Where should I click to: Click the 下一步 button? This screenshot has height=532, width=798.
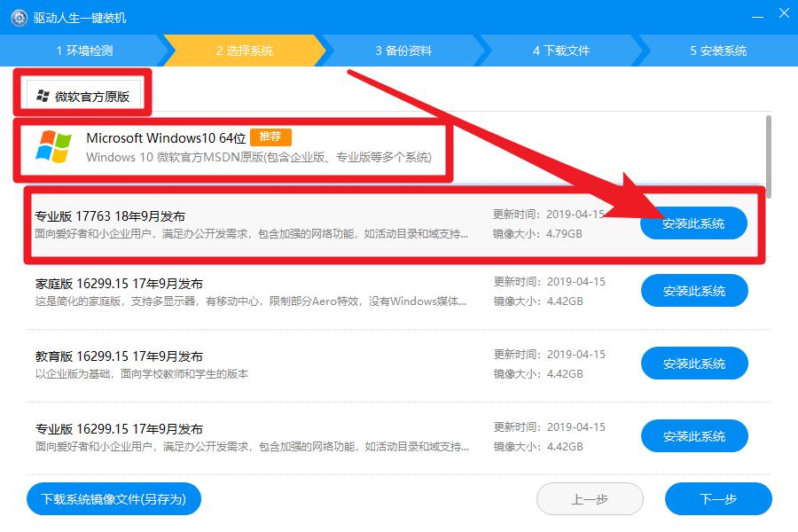(x=718, y=498)
